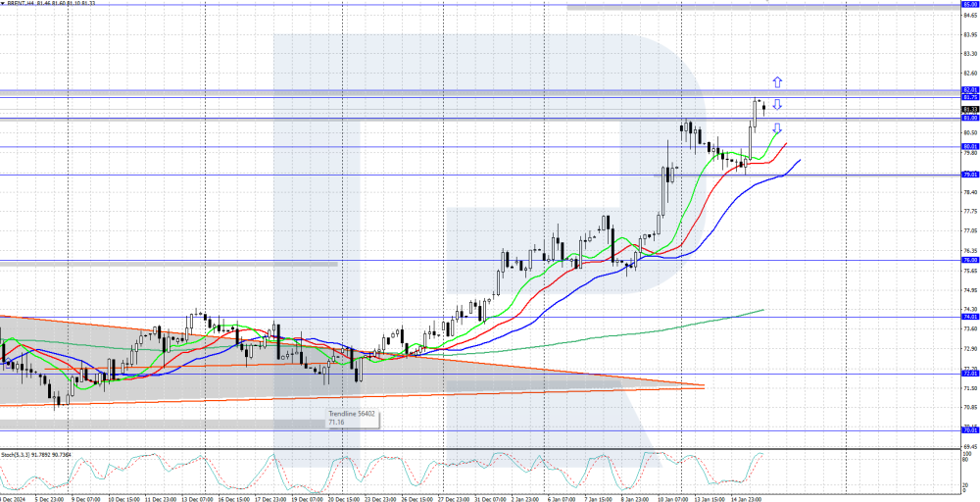Click the 74.01 level price tag
The image size is (980, 502).
pyautogui.click(x=969, y=317)
